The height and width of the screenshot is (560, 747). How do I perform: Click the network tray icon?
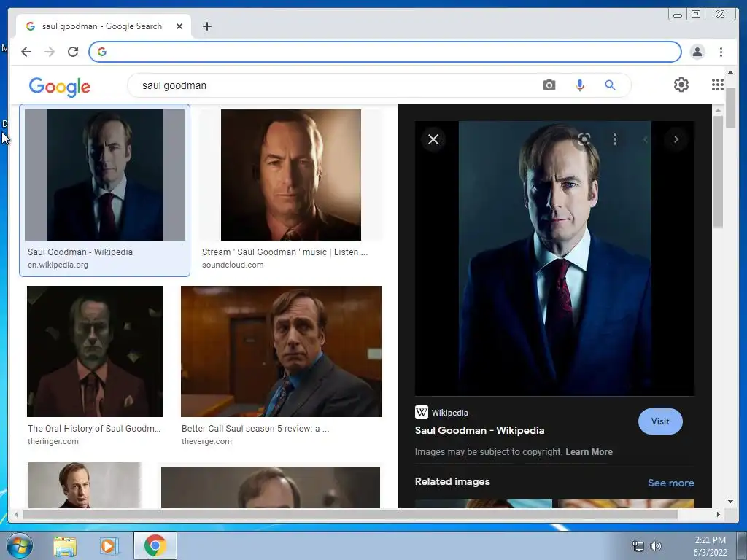(x=638, y=546)
